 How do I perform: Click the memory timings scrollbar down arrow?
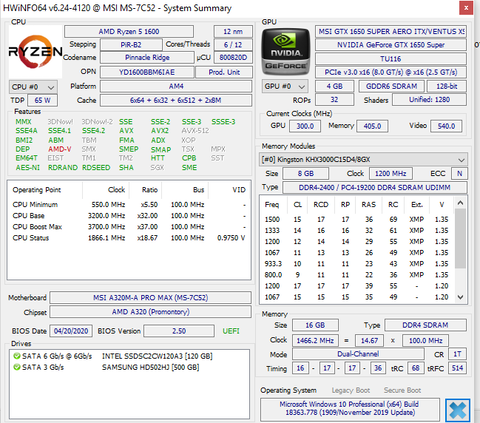pyautogui.click(x=460, y=297)
